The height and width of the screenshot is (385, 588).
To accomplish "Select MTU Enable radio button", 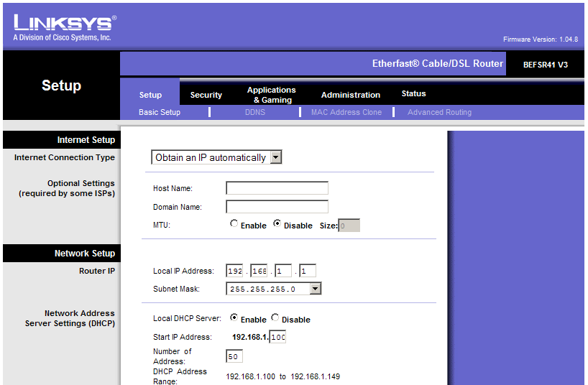I will pos(234,223).
